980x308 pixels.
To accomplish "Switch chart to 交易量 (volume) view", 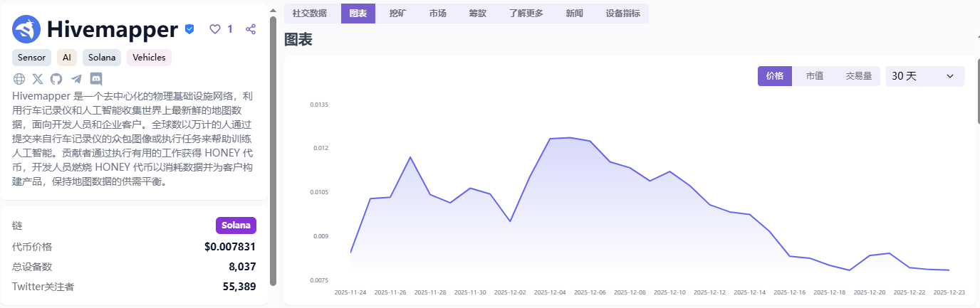I will [858, 76].
